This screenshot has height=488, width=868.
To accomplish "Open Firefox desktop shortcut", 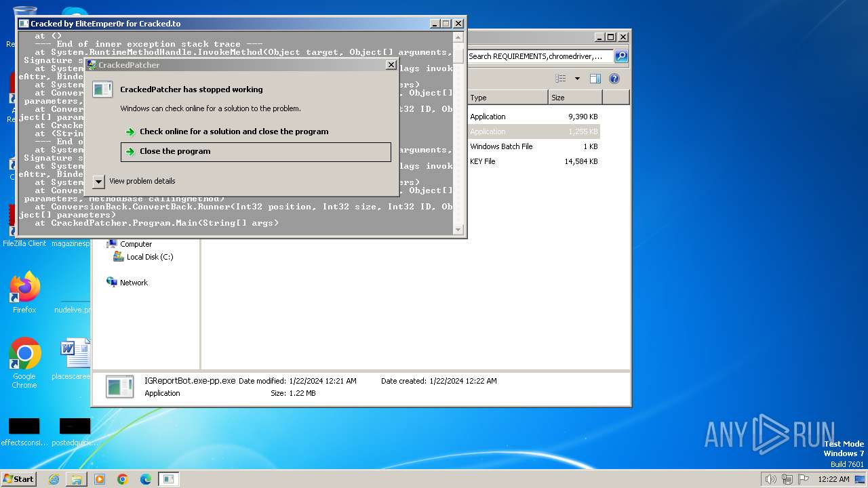I will pos(24,293).
